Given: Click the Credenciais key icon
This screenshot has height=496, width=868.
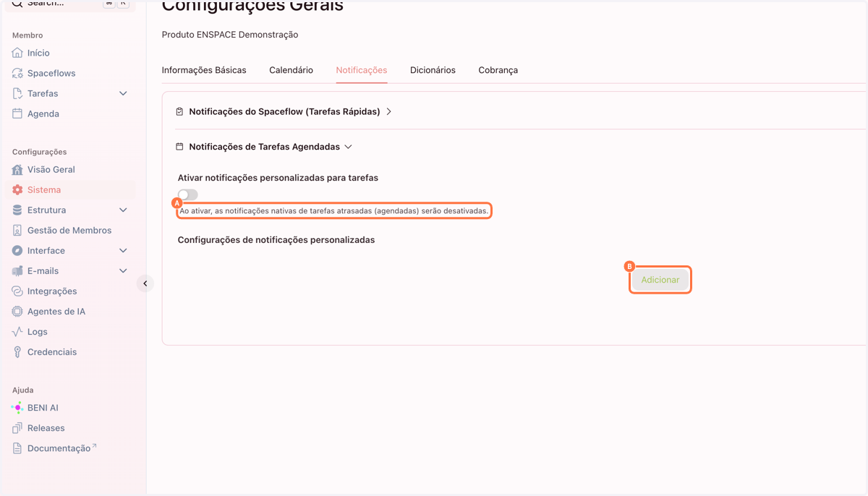Looking at the screenshot, I should coord(18,351).
